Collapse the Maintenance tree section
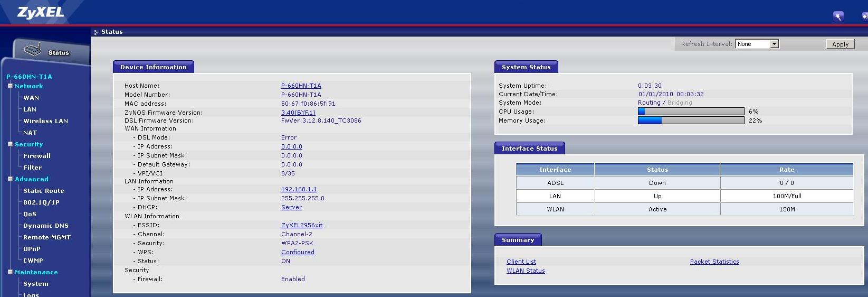 click(x=10, y=272)
